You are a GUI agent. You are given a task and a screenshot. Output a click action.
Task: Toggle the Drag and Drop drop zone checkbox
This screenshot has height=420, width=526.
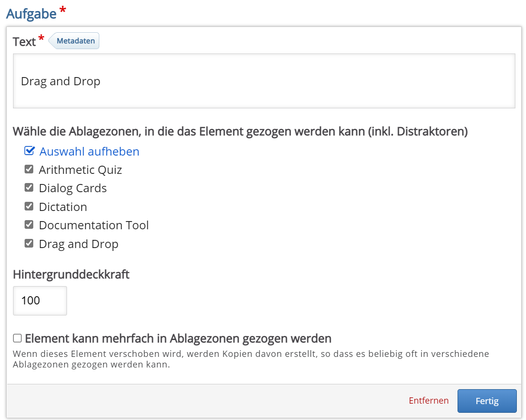pos(29,244)
